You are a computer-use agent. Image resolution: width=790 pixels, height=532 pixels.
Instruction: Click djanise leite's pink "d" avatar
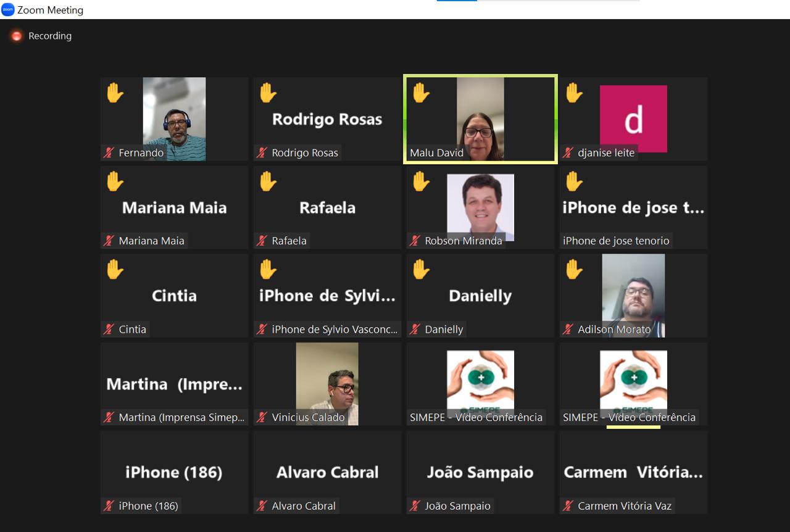pos(633,118)
